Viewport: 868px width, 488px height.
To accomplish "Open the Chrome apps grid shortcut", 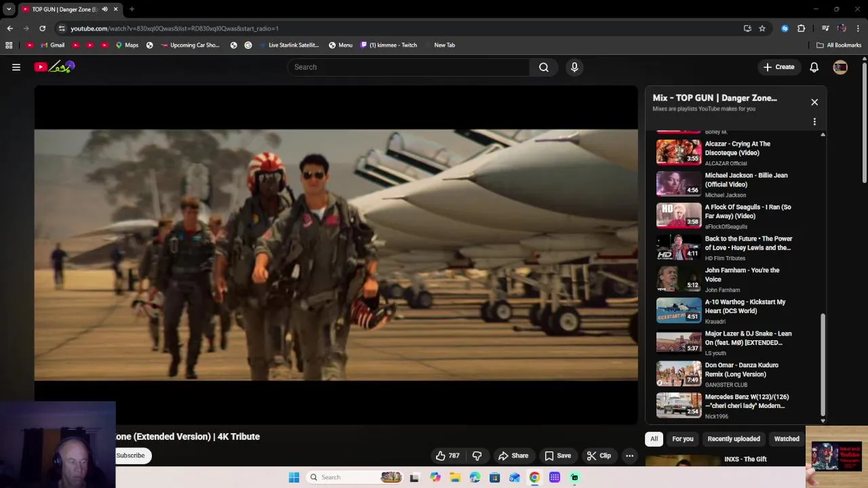I will (x=9, y=45).
